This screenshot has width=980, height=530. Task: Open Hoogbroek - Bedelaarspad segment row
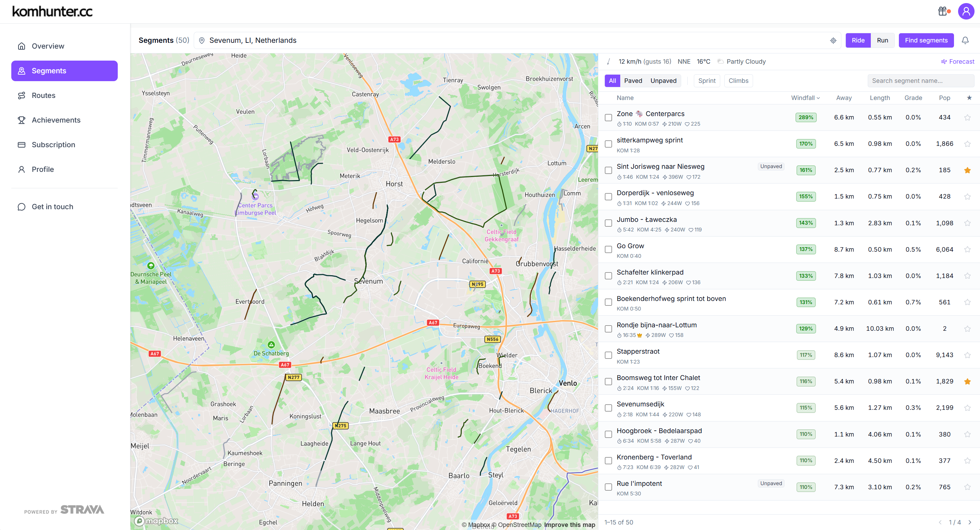[x=789, y=434]
